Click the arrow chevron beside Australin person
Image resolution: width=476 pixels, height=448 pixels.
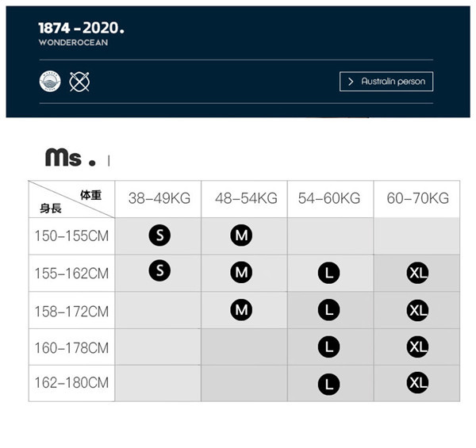click(351, 82)
